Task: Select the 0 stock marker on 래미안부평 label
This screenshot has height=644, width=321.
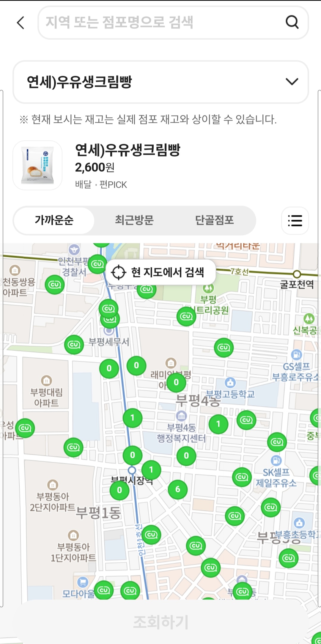Action: pyautogui.click(x=176, y=382)
